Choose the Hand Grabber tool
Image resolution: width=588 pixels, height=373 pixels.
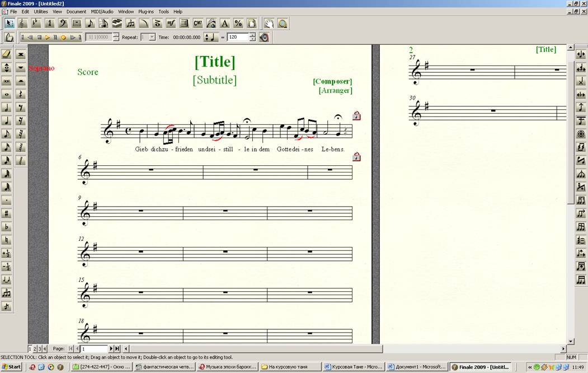click(x=269, y=23)
